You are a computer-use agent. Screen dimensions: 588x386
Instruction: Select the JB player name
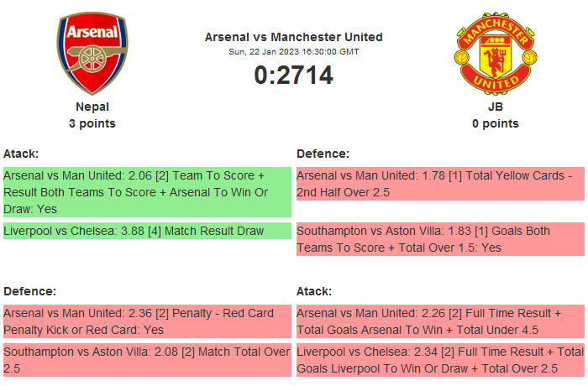[496, 107]
